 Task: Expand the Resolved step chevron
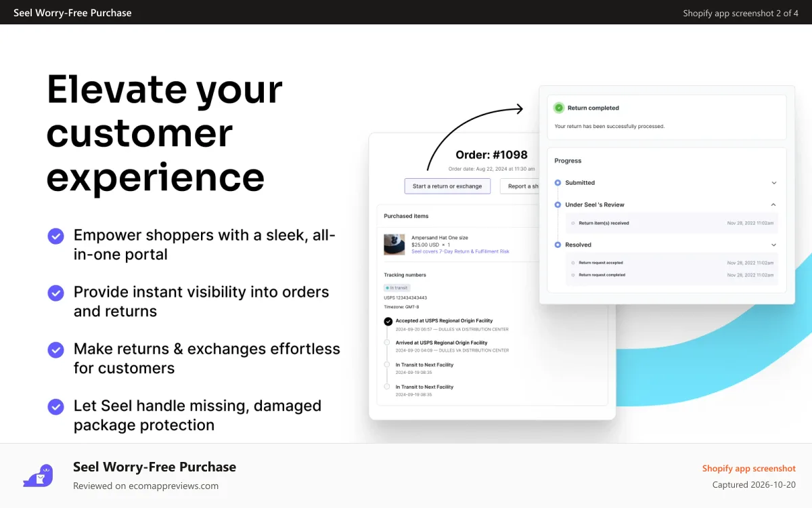(774, 245)
